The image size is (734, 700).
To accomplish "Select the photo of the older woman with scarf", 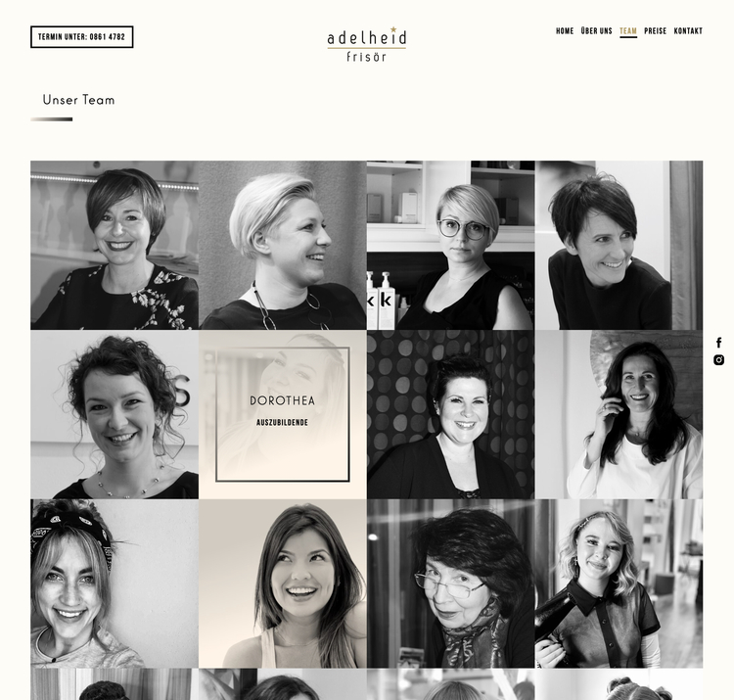I will click(451, 583).
